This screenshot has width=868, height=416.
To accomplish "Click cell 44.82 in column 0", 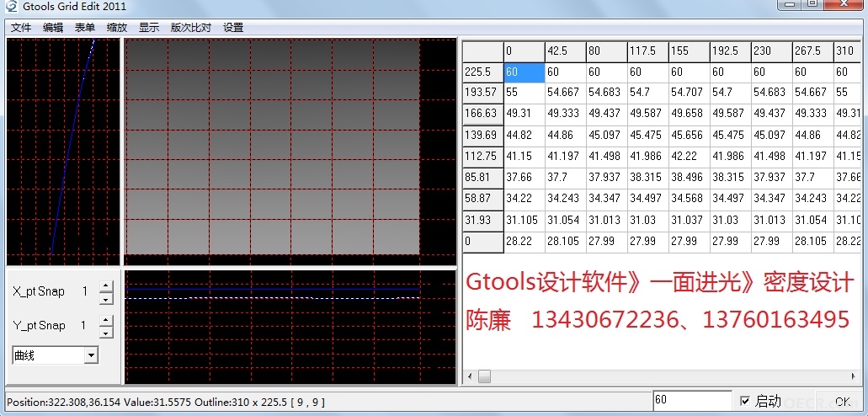I will pos(525,136).
